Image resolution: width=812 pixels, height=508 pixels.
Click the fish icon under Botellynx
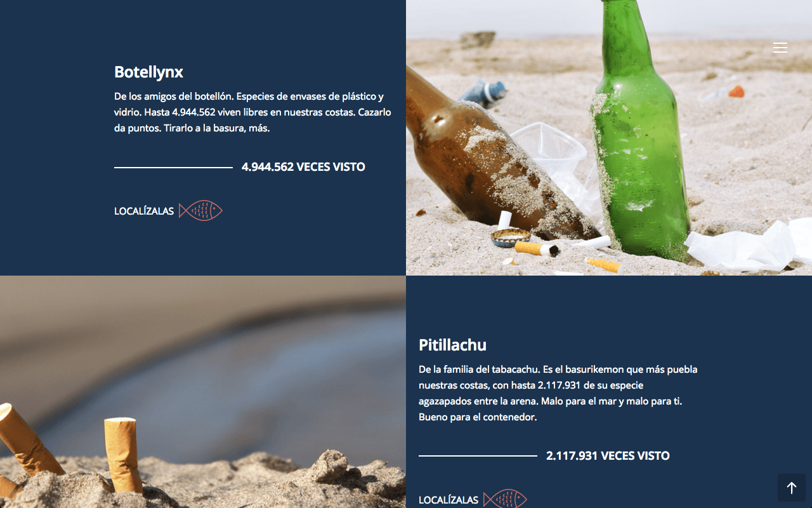coord(200,211)
